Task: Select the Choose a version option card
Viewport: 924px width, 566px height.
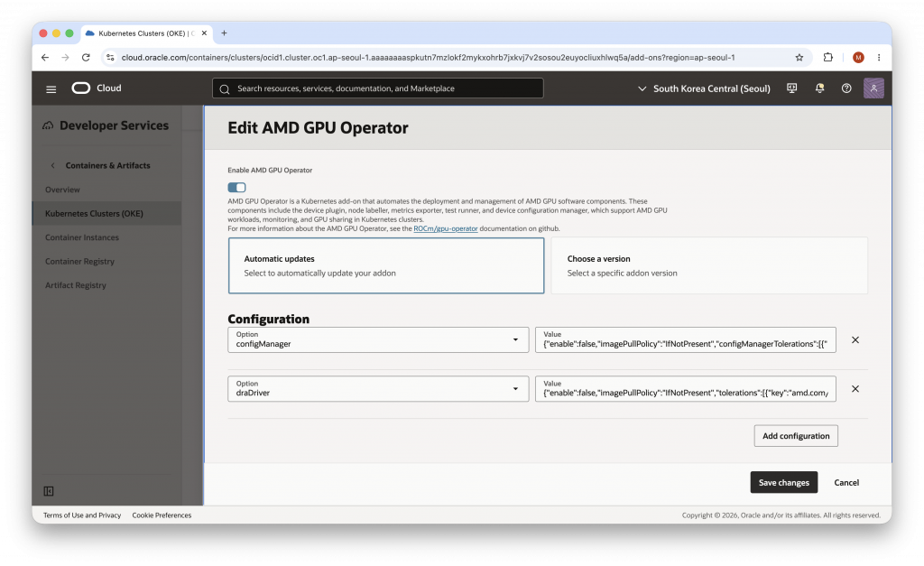Action: coord(709,265)
